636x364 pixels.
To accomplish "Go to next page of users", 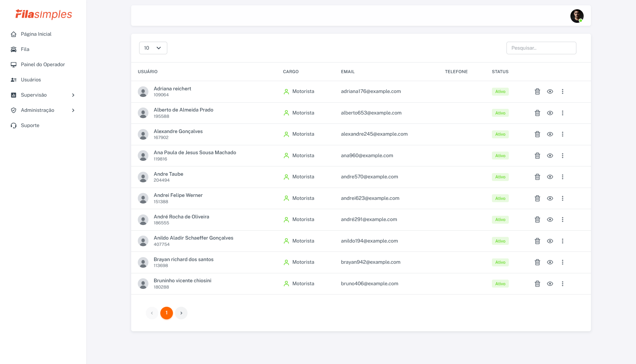I will pos(181,313).
